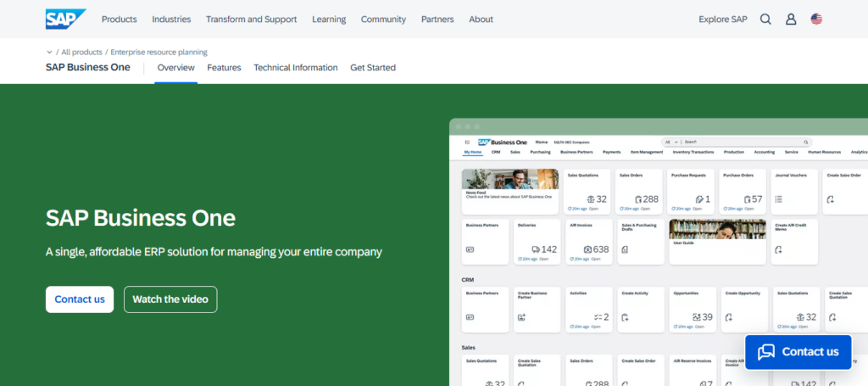
Task: Click document icon on Sales & Purchasing Drafts tile
Action: (x=625, y=249)
